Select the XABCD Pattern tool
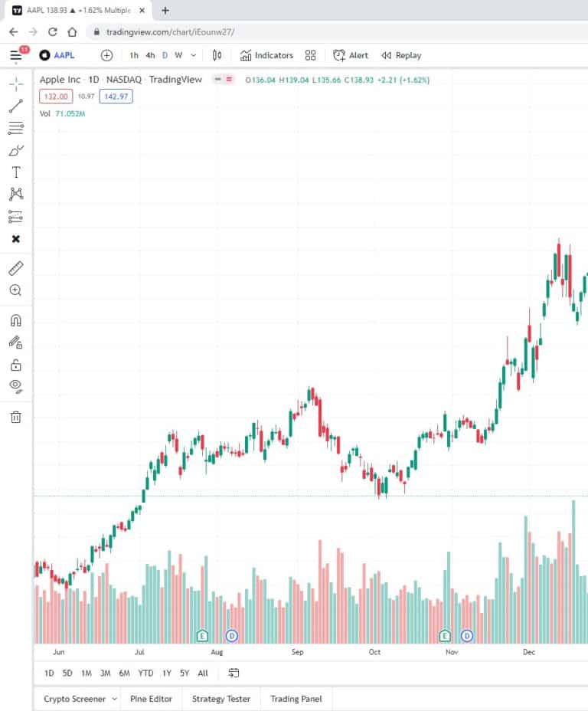The width and height of the screenshot is (588, 711). tap(15, 194)
